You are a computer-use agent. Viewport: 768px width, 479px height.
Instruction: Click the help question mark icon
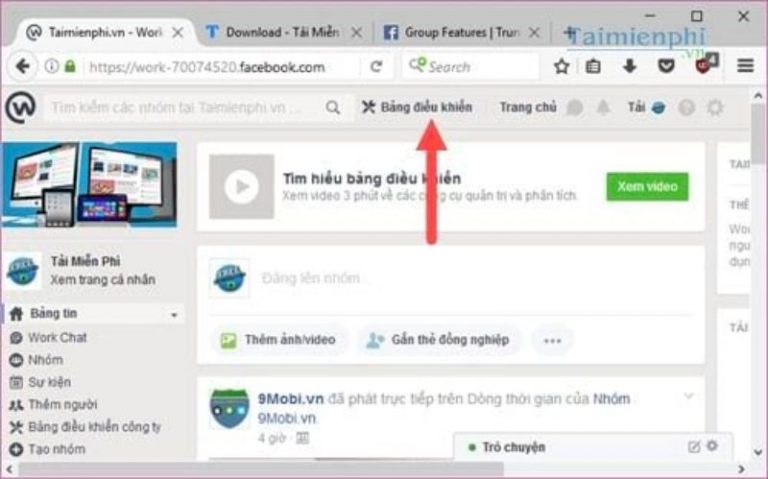pos(687,108)
